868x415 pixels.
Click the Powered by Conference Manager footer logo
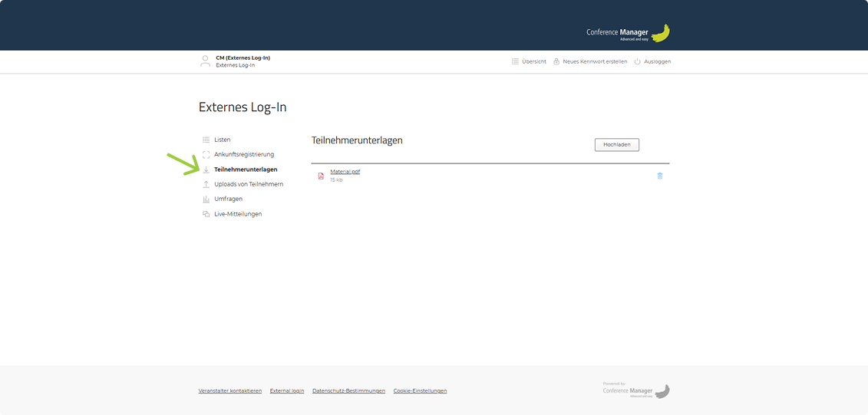coord(636,390)
